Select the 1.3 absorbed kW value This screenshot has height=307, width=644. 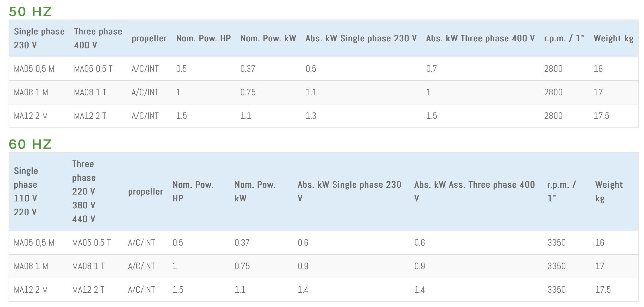pos(311,116)
